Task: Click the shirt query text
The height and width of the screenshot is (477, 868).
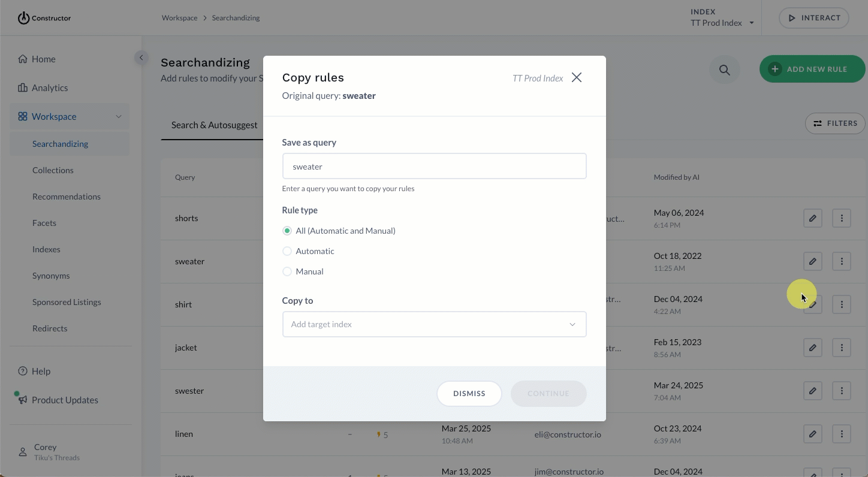Action: click(183, 304)
